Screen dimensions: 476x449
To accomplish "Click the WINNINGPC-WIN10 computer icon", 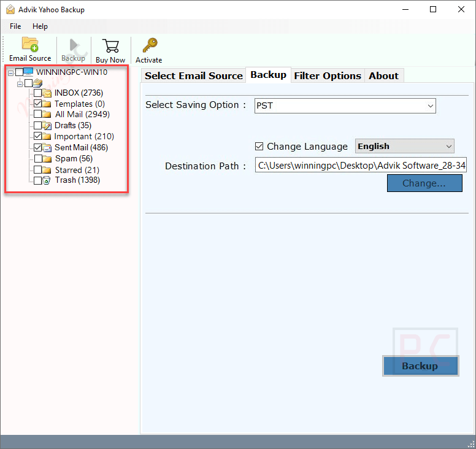I will (x=28, y=72).
